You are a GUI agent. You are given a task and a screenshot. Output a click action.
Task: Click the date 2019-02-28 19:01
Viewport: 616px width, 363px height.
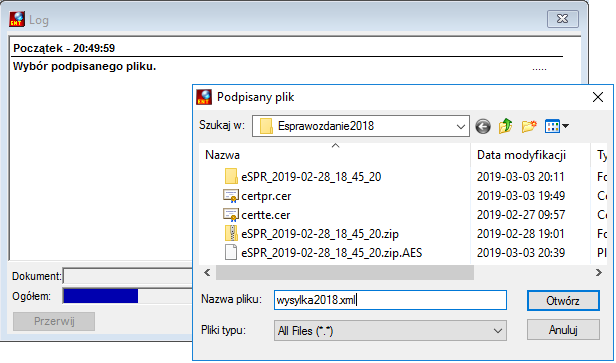click(x=521, y=234)
